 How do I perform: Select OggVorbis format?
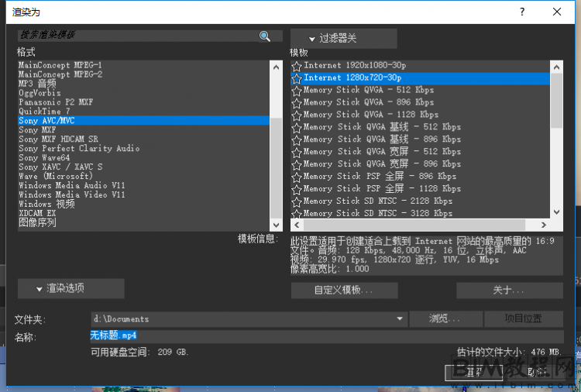pos(144,93)
